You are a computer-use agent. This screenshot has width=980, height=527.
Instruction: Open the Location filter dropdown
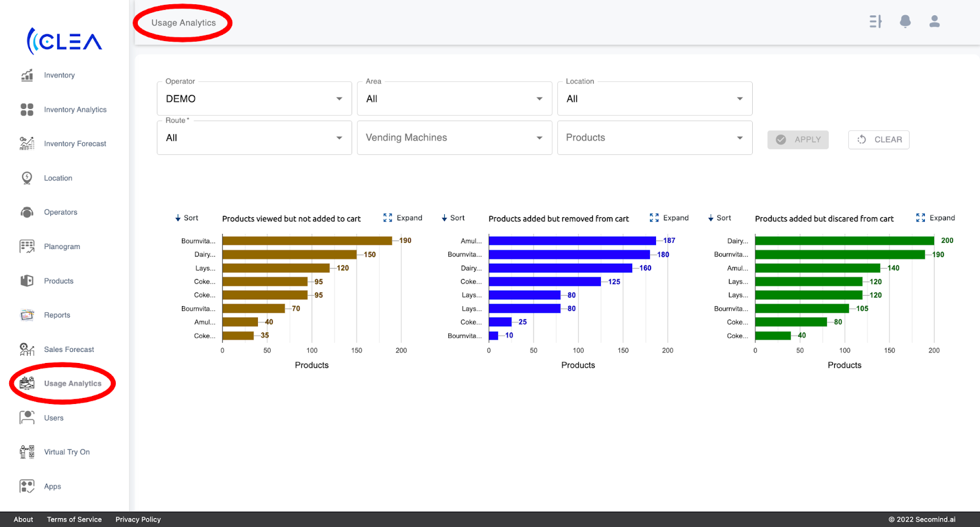coord(655,99)
